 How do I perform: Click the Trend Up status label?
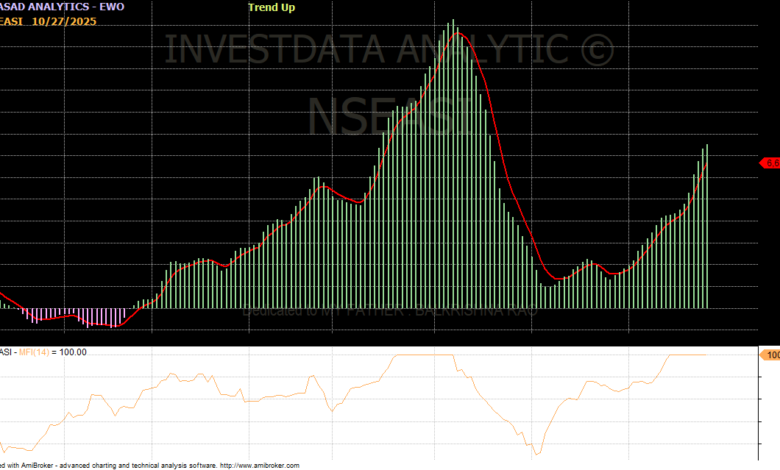tap(273, 6)
